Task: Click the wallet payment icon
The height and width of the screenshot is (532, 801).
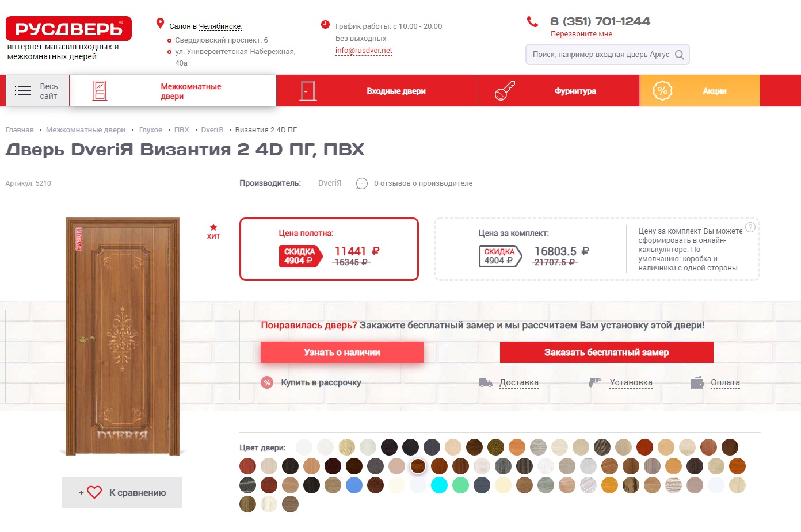Action: 697,383
